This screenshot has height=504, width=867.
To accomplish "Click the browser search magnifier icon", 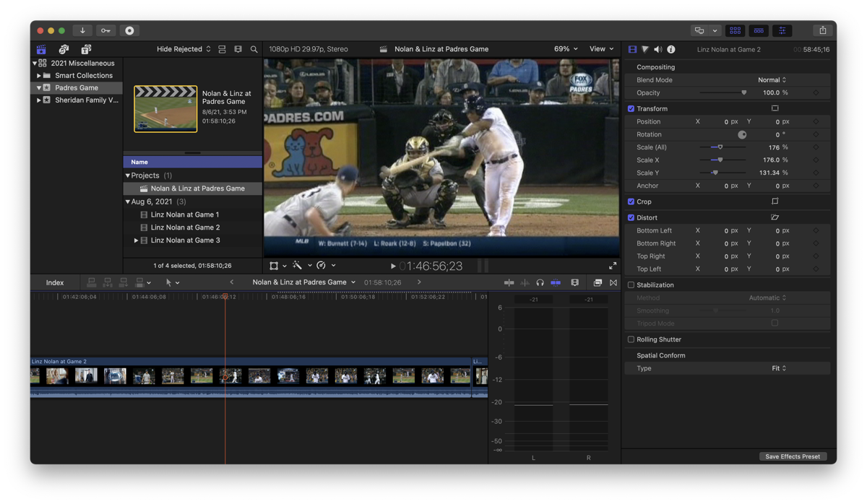I will pyautogui.click(x=254, y=49).
